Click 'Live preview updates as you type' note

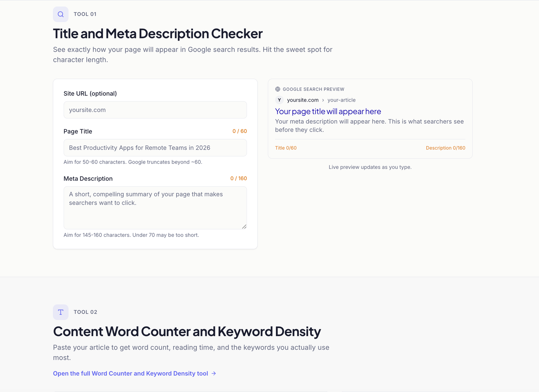click(370, 167)
